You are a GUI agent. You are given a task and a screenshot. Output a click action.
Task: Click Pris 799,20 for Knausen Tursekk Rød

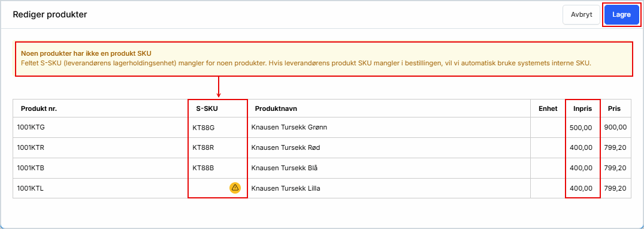point(615,147)
